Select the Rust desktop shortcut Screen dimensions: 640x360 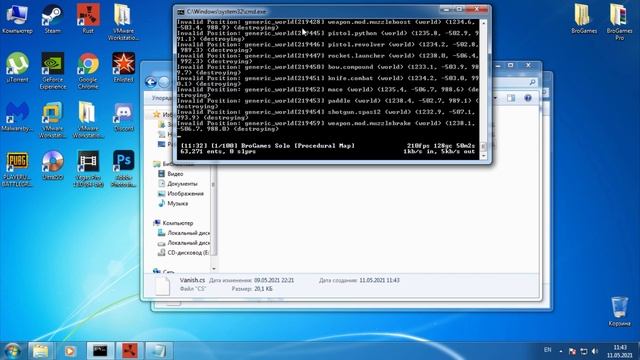tap(88, 18)
